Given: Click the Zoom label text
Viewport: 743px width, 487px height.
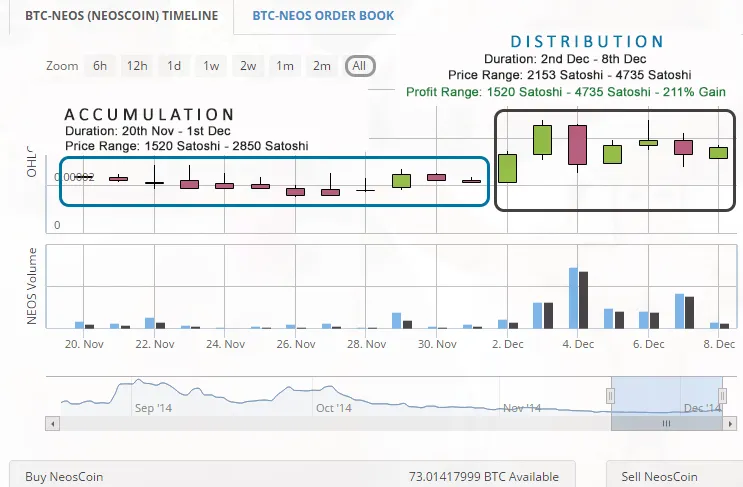Looking at the screenshot, I should [62, 66].
